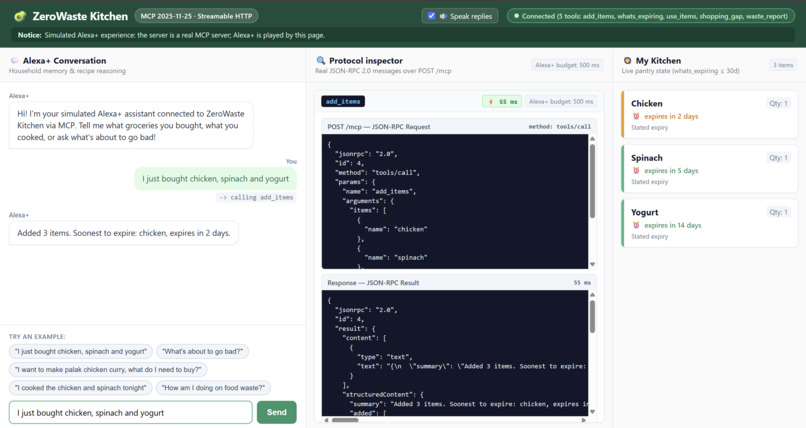Click the response horizontal scrollbar left arrow
Viewport: 806px width, 428px height.
(326, 420)
